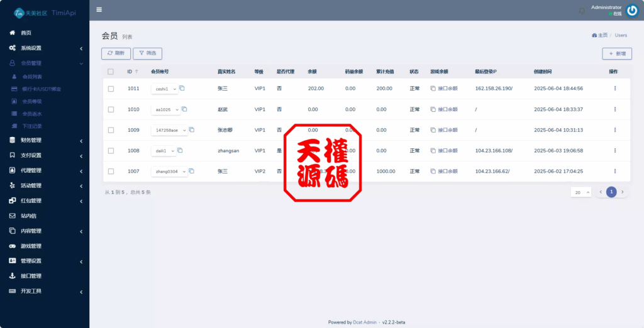Click IP address 162.158.26.190
The image size is (644, 328).
tap(494, 88)
